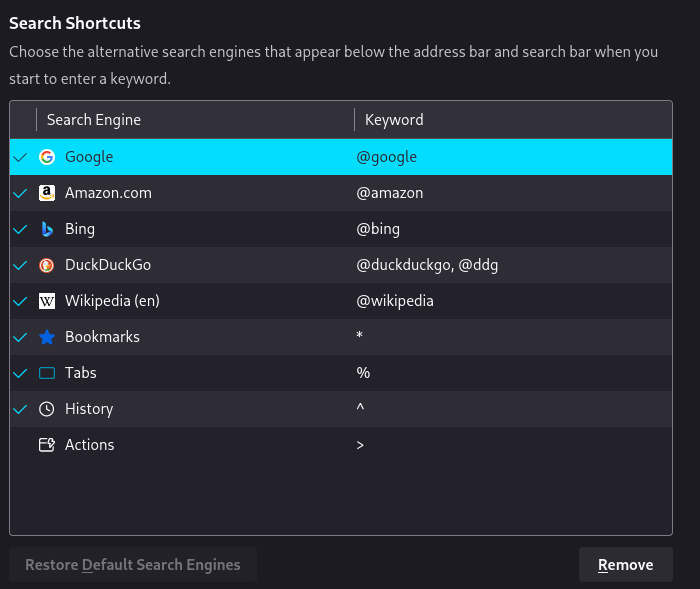Screen dimensions: 700x589
Task: Click the Tabs rectangle icon
Action: tap(47, 373)
